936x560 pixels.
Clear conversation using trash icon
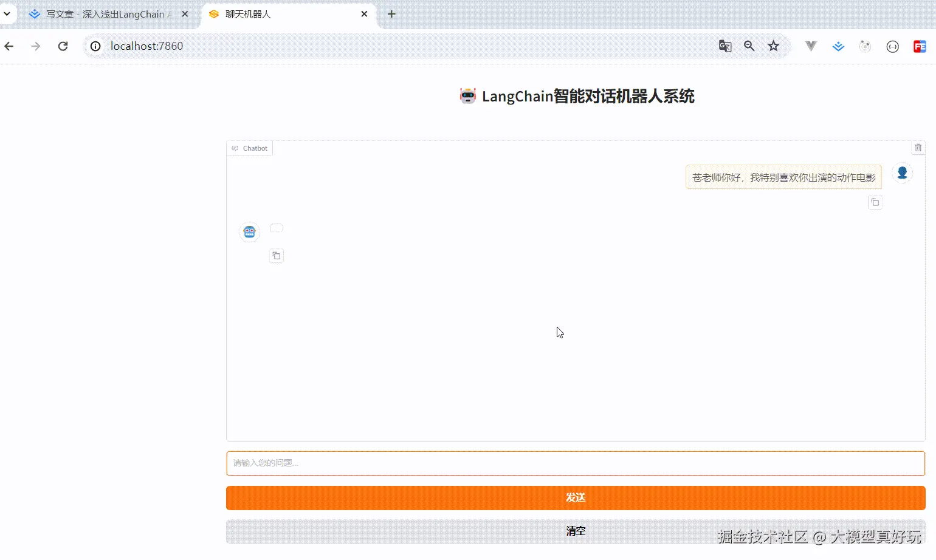coord(918,148)
